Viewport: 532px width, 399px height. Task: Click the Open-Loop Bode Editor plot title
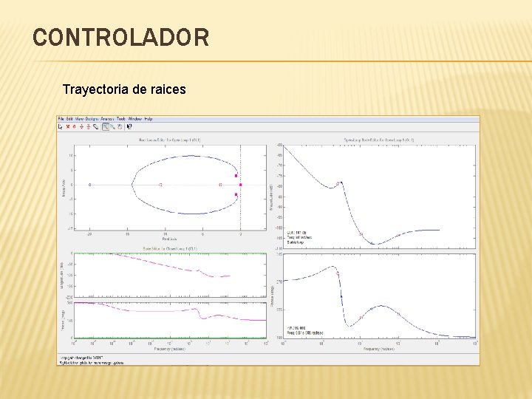tap(378, 140)
